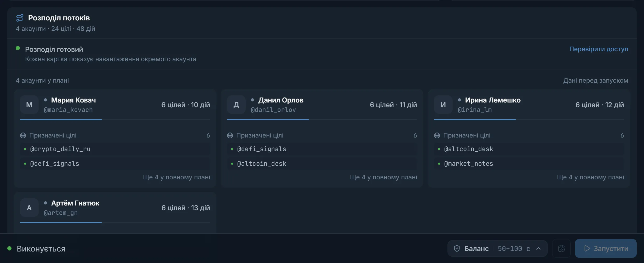Click the "Дані перед запуском" label
The height and width of the screenshot is (263, 644).
[596, 81]
